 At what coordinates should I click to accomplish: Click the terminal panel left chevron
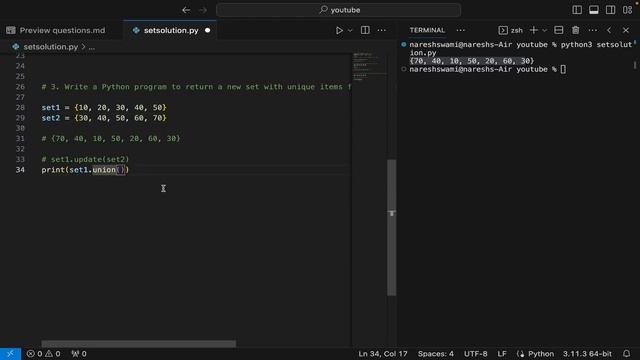(609, 30)
